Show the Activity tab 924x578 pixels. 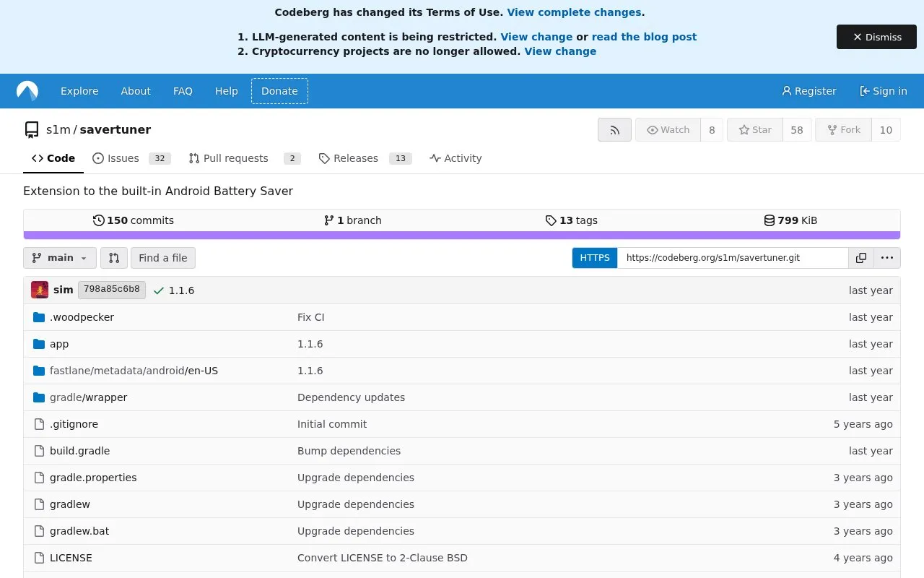[x=456, y=158]
